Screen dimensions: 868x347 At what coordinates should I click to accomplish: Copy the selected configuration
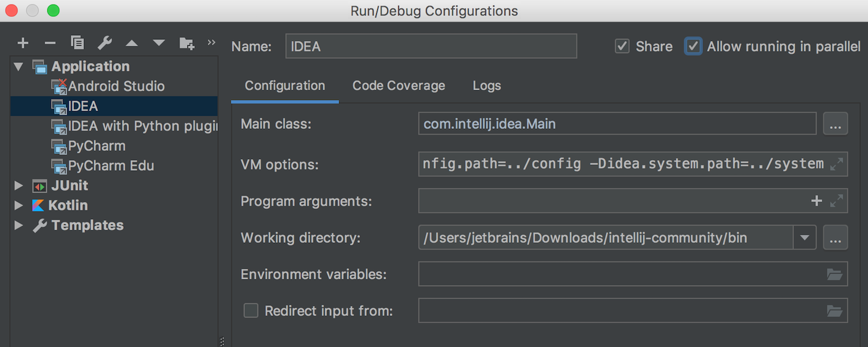click(x=77, y=43)
